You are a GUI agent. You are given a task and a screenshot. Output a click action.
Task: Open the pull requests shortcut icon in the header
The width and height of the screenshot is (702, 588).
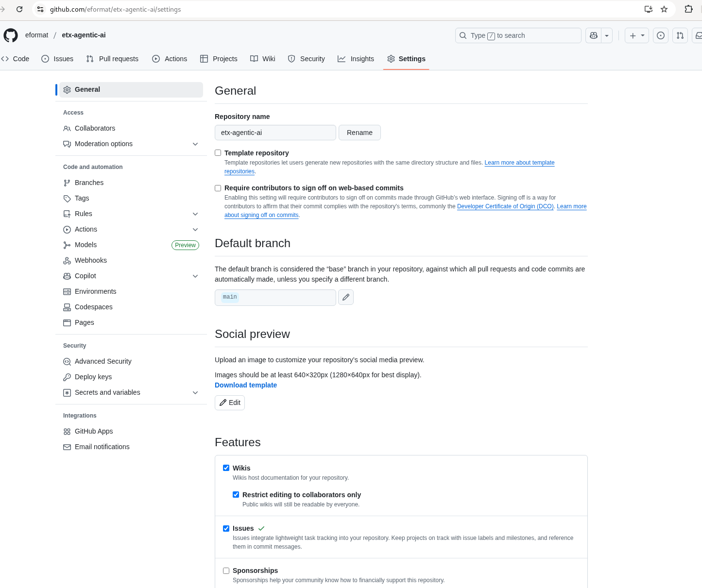[x=680, y=35]
